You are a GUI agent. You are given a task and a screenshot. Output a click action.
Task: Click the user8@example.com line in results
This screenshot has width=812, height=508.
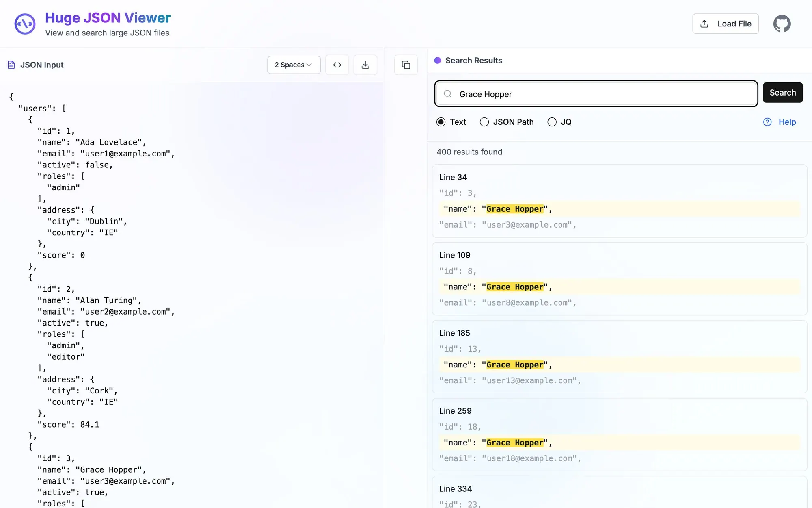508,303
